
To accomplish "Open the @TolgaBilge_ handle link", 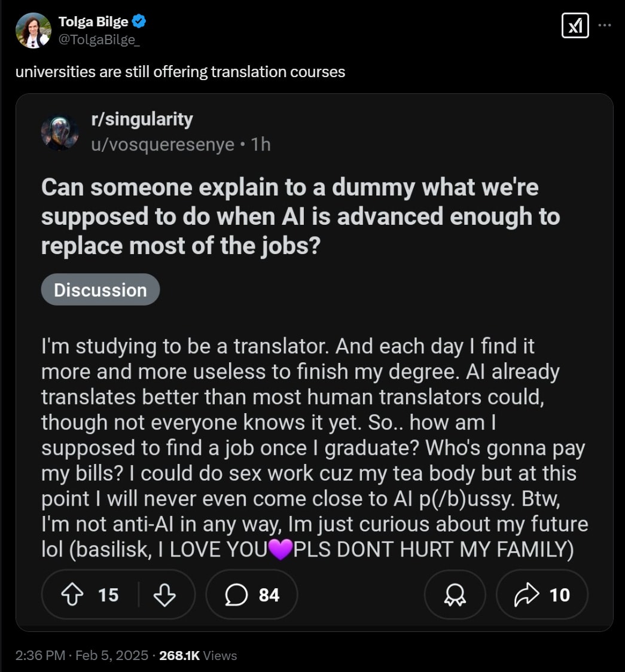I will click(99, 39).
